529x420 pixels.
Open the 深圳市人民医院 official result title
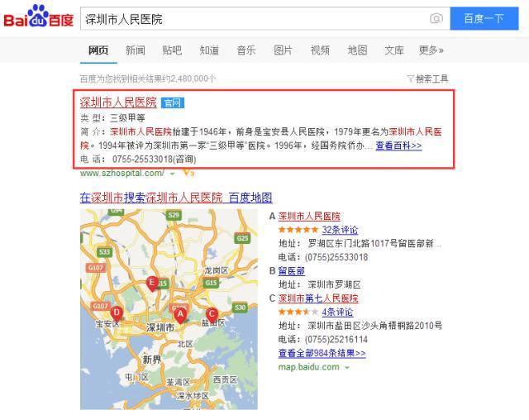(x=118, y=103)
